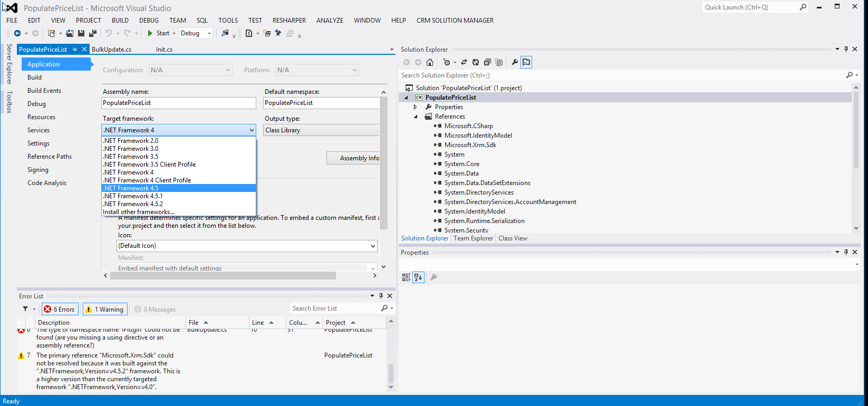Choose .NET Framework 3.5 Client Profile
Screen dimensions: 868x406
click(179, 165)
